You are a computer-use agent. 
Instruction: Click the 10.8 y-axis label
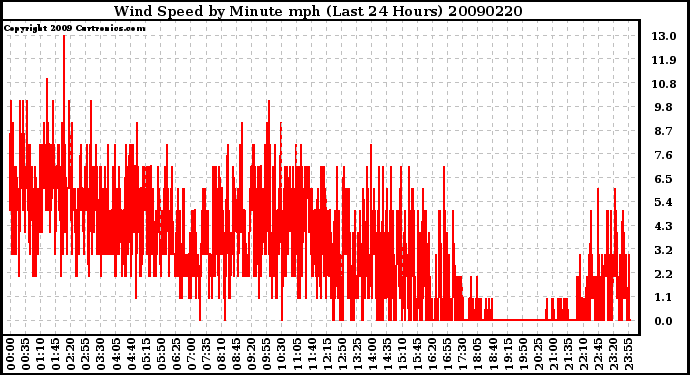click(664, 84)
